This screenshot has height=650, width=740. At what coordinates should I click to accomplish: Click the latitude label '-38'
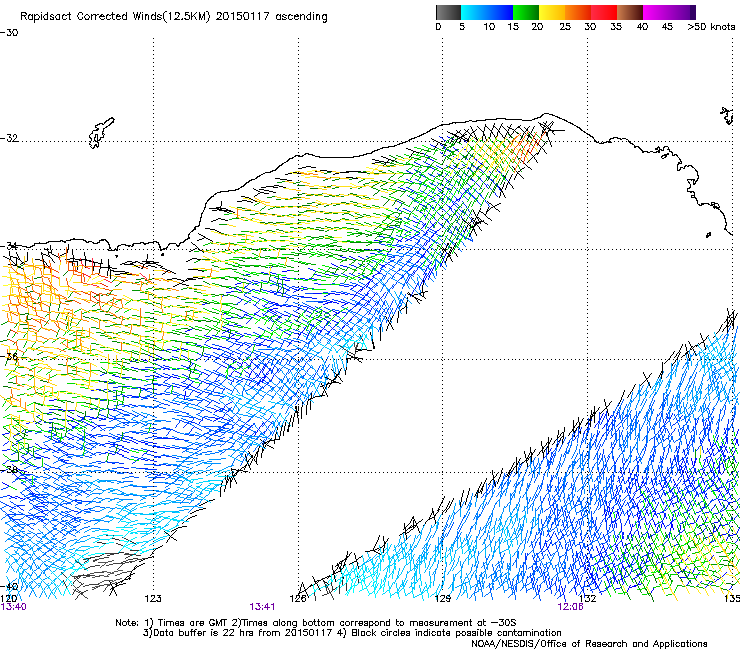pos(9,470)
